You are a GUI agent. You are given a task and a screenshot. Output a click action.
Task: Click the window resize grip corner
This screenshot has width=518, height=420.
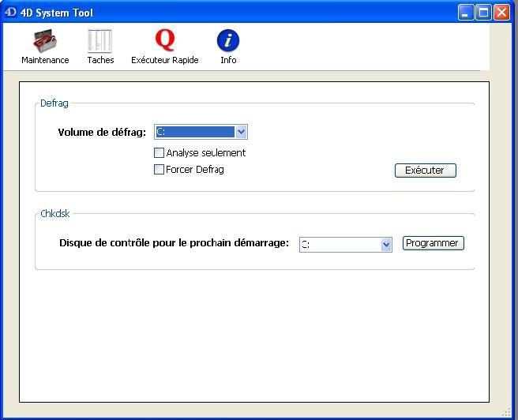510,412
